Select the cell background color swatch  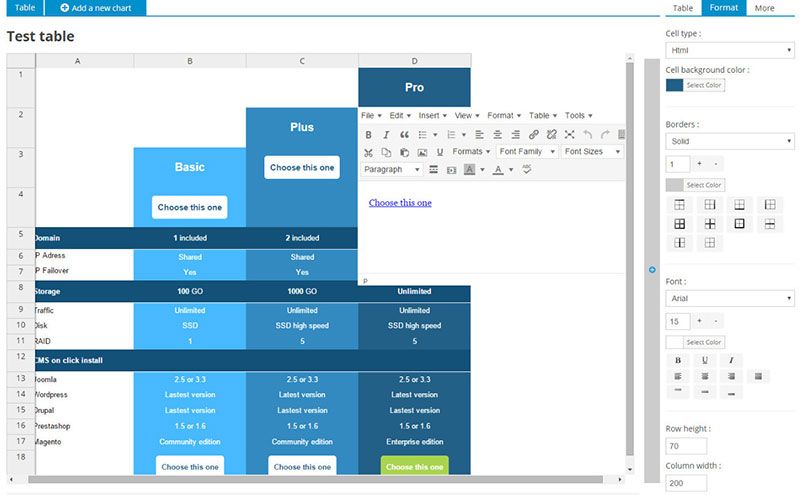pyautogui.click(x=674, y=85)
